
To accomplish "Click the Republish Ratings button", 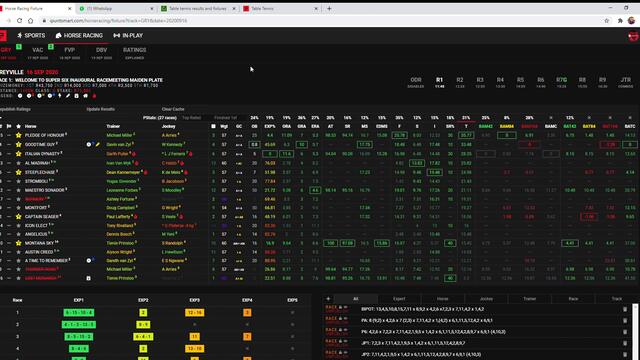I will (x=15, y=109).
